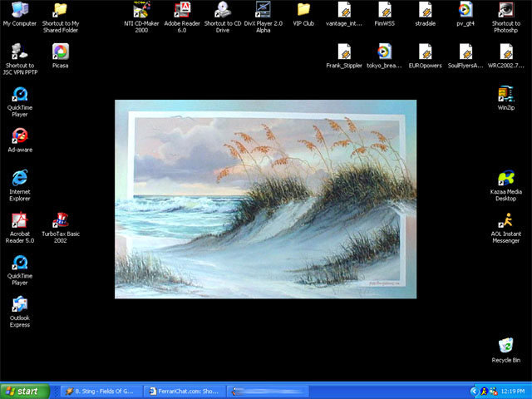Select the stradale file icon
The height and width of the screenshot is (399, 532).
(x=425, y=14)
